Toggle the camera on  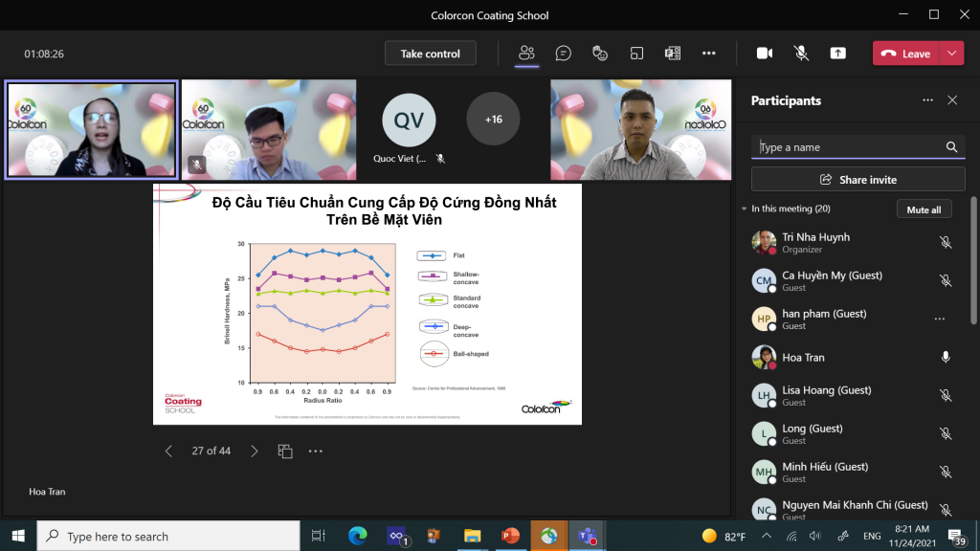[x=765, y=54]
